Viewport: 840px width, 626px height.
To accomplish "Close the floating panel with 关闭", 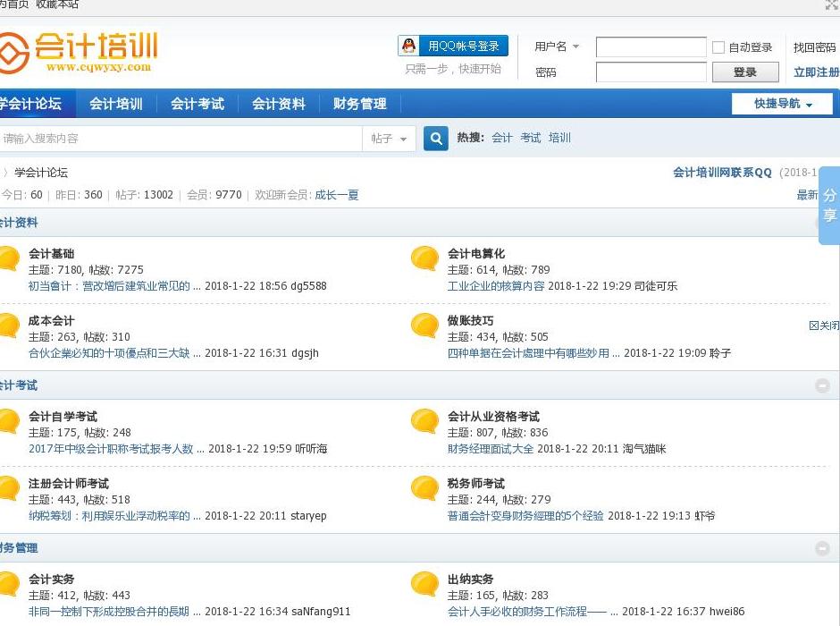I will point(824,326).
